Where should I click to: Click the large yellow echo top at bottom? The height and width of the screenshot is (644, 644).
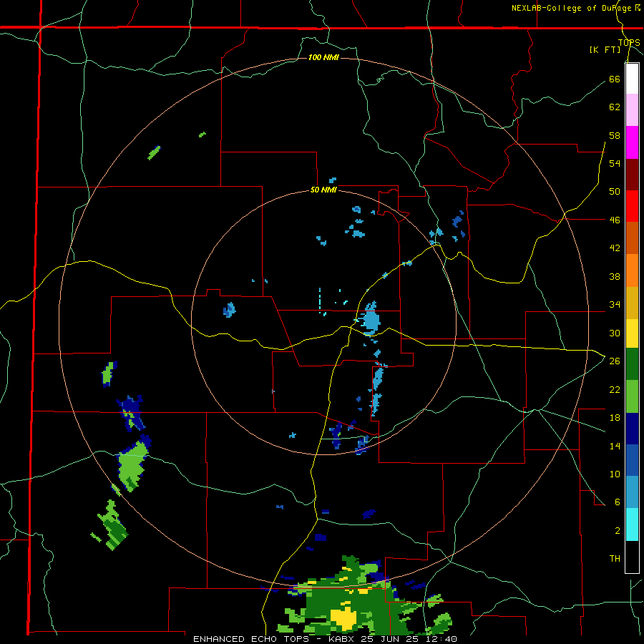tap(343, 618)
